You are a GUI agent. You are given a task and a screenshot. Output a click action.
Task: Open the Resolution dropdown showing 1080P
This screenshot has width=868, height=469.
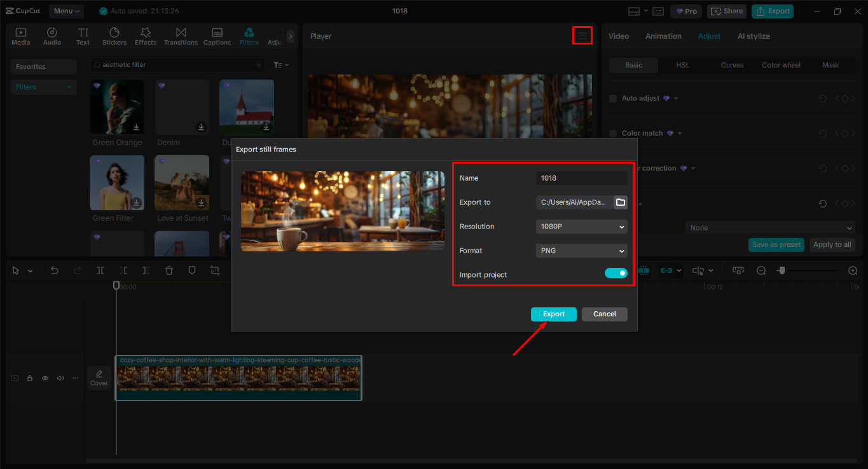581,227
